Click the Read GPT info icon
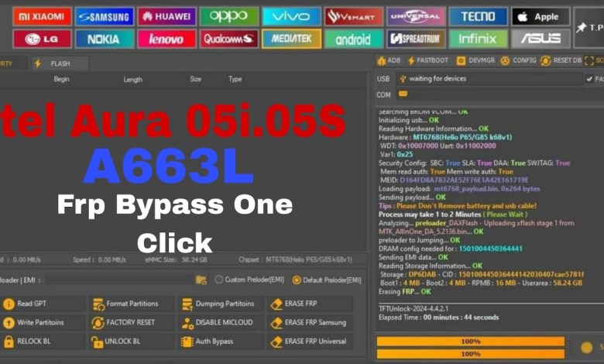604x364 pixels. 9,304
